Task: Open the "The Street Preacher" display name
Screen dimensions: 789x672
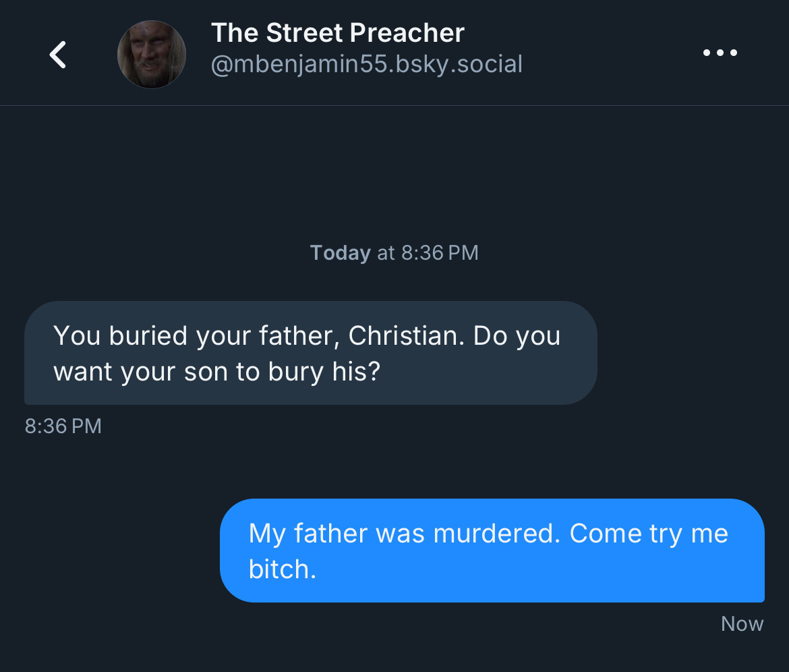Action: [338, 33]
